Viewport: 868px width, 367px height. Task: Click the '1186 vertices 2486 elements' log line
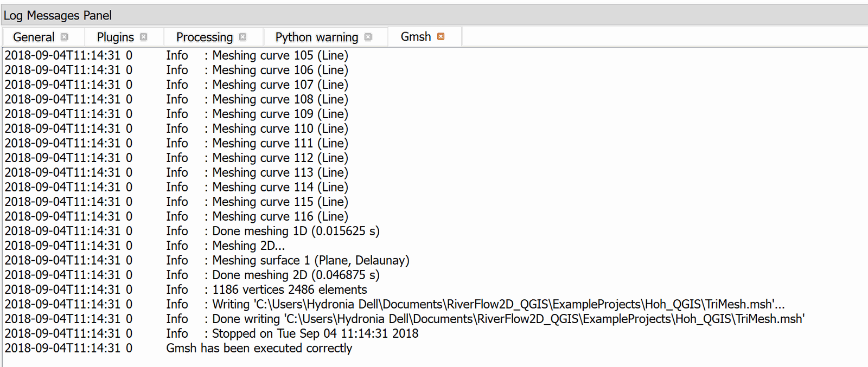[x=289, y=289]
